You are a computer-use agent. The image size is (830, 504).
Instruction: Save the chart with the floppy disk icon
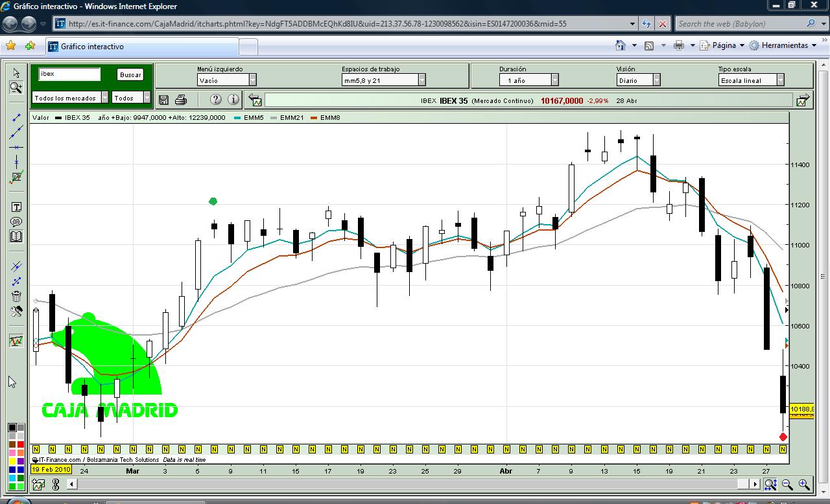tap(163, 99)
